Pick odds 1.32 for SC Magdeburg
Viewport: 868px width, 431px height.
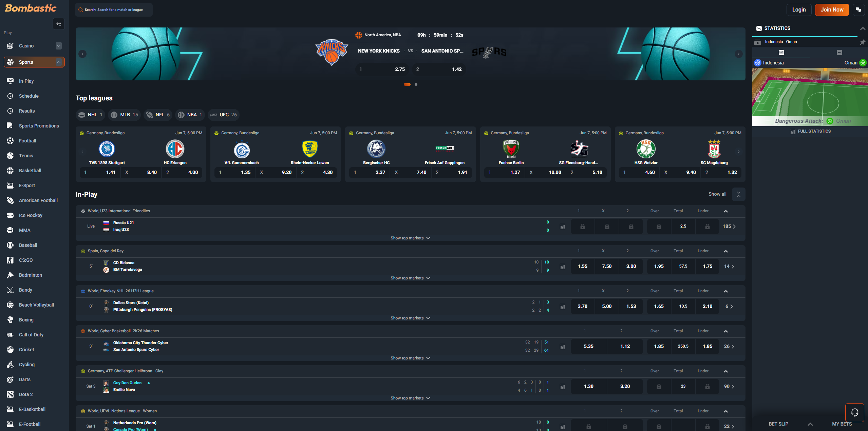point(721,173)
